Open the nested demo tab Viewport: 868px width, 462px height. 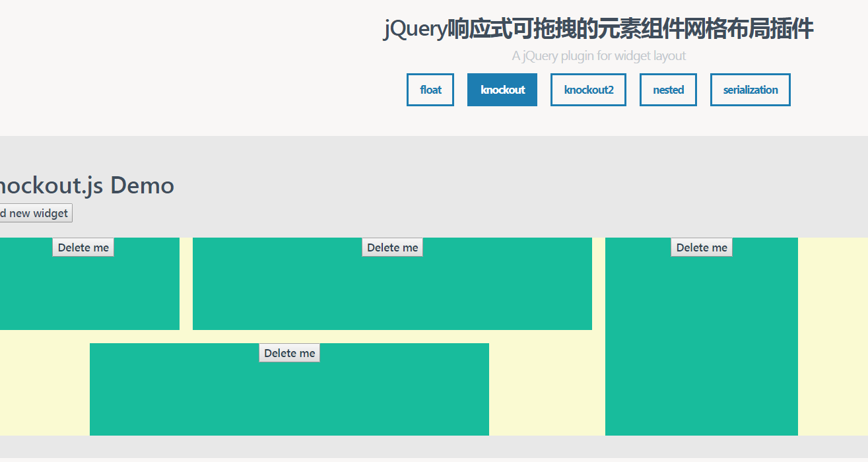click(x=668, y=90)
